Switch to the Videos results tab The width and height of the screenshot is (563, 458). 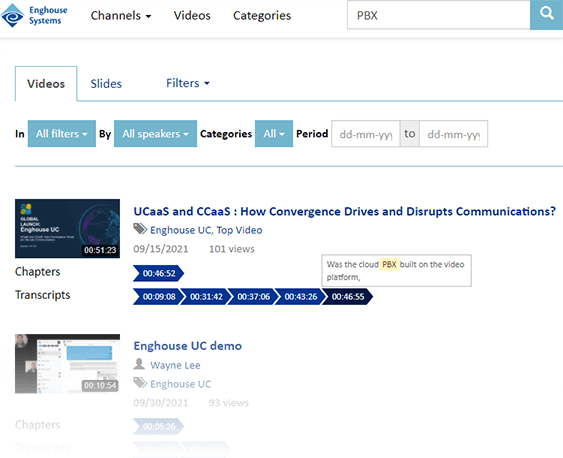point(46,84)
